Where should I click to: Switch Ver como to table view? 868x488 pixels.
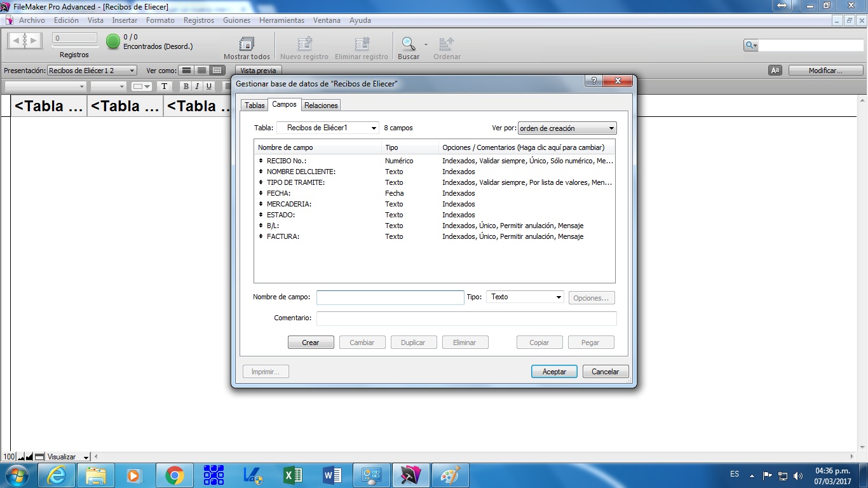click(x=217, y=71)
